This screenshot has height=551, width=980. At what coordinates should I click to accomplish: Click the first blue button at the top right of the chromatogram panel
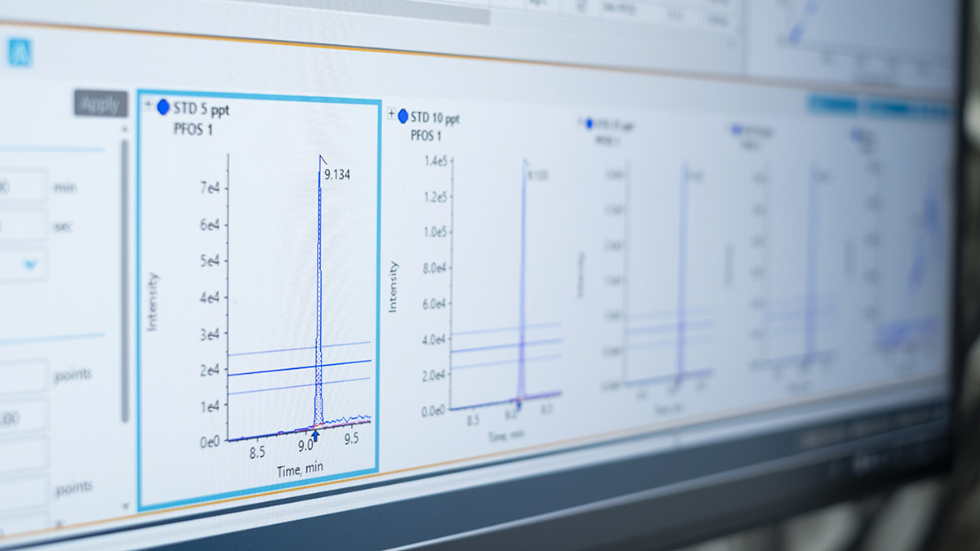click(x=833, y=105)
